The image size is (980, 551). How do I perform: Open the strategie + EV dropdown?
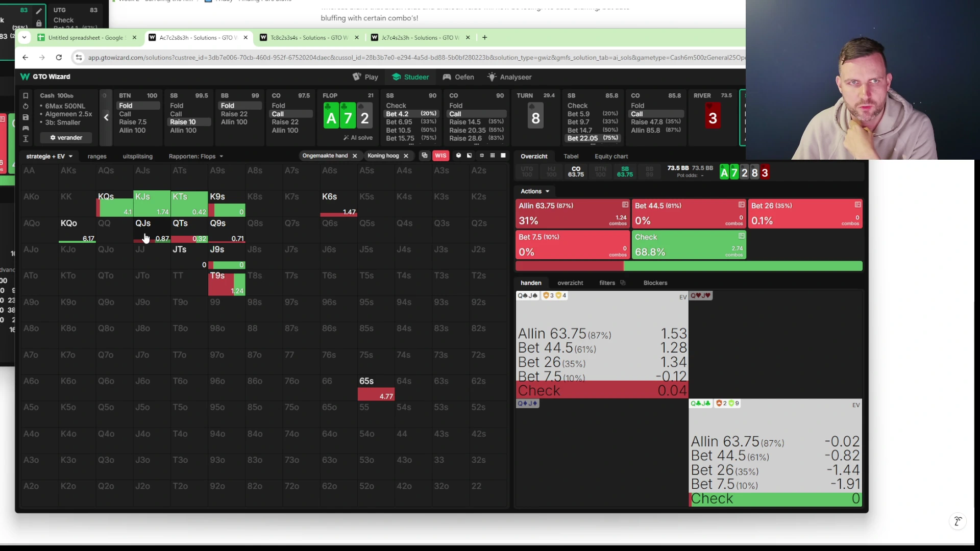click(50, 157)
